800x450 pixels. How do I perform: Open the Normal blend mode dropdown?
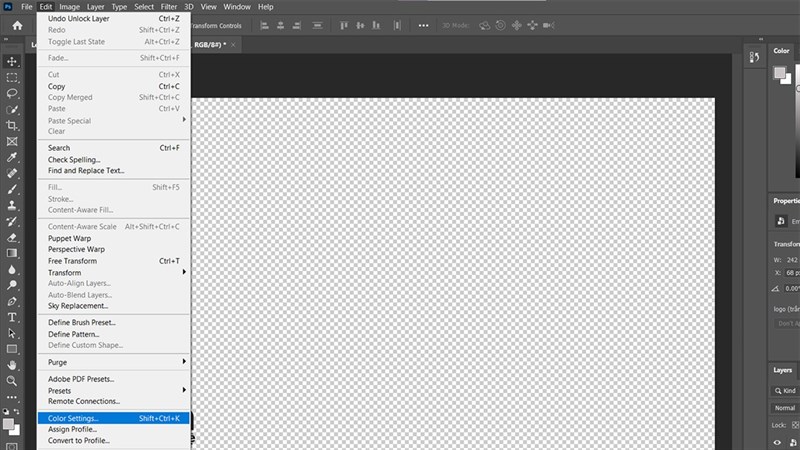pos(785,408)
